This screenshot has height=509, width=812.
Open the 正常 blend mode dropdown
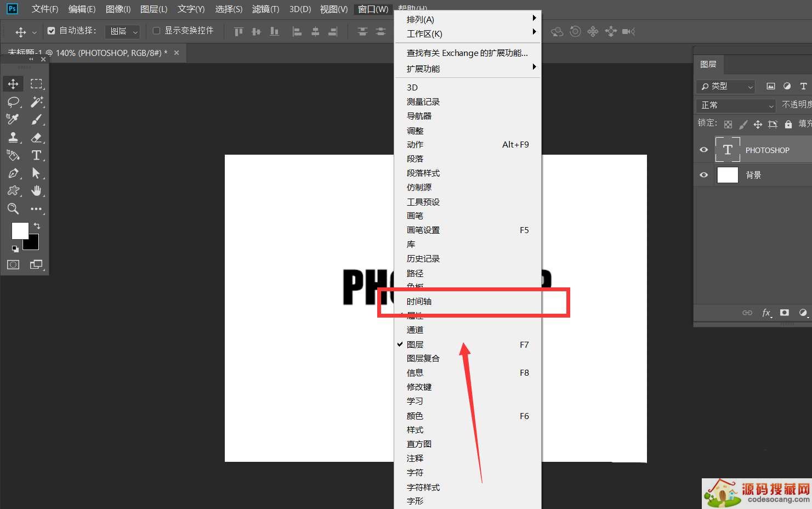point(736,105)
